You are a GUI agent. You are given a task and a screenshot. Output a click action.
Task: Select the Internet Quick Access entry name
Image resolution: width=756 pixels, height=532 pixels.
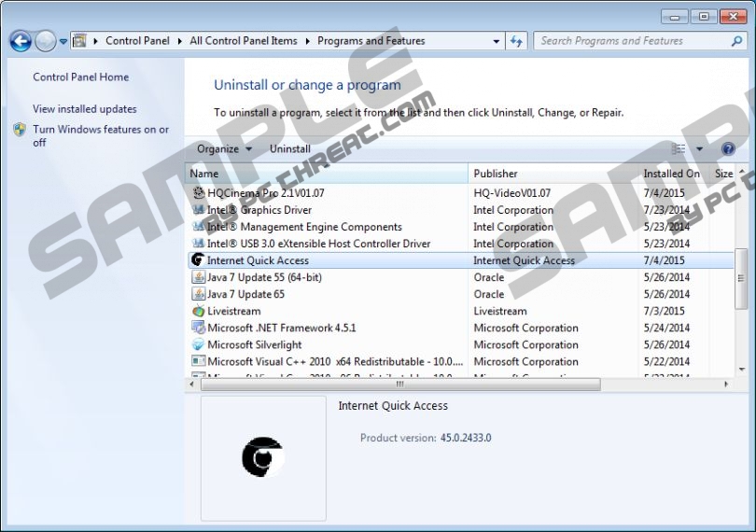[x=258, y=260]
